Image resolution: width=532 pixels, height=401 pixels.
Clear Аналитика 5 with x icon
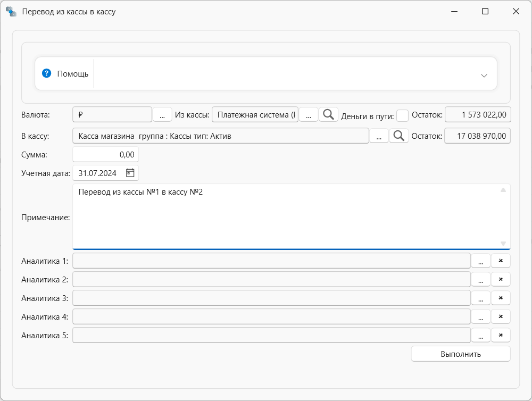tap(501, 336)
